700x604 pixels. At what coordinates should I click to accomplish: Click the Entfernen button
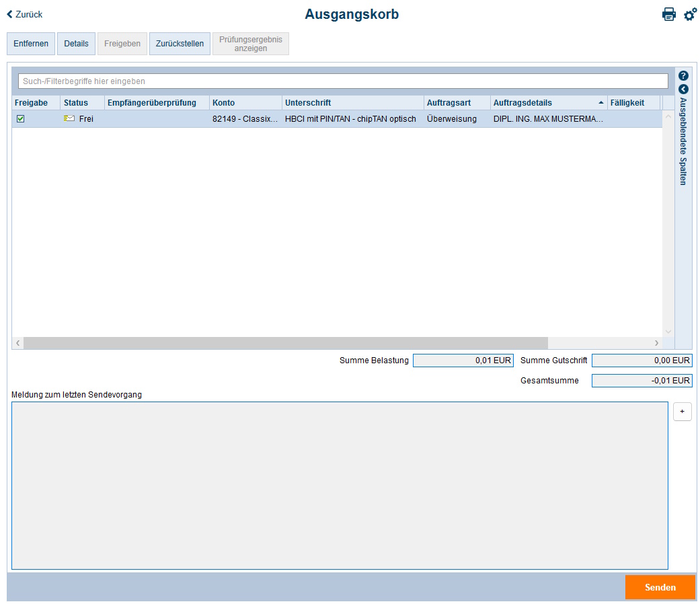coord(31,44)
